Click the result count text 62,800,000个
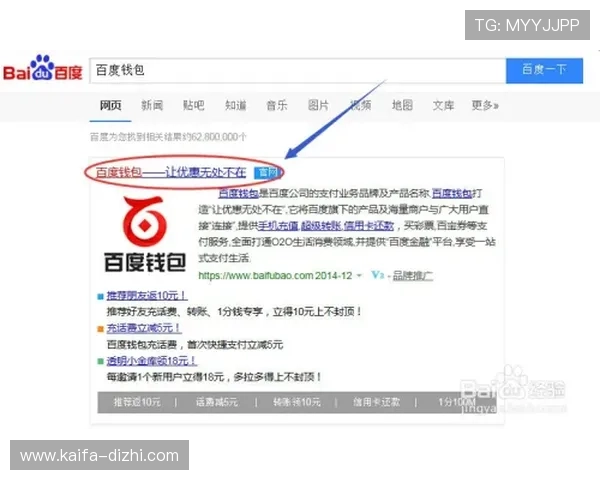This screenshot has height=480, width=600. 218,137
